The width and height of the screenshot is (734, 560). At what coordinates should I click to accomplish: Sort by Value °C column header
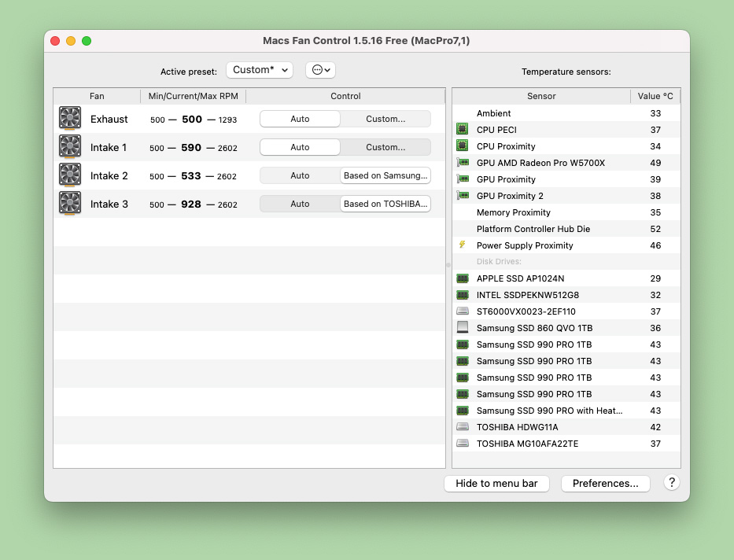[x=655, y=96]
